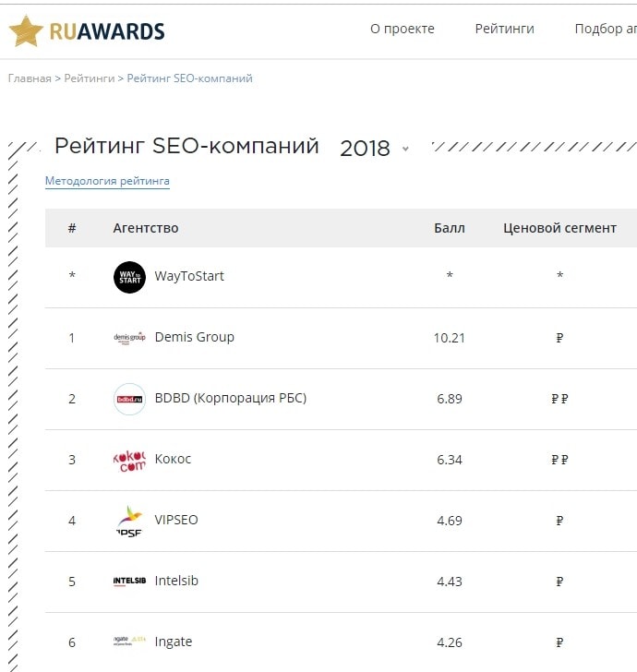Click the Агентство column header

pos(146,228)
